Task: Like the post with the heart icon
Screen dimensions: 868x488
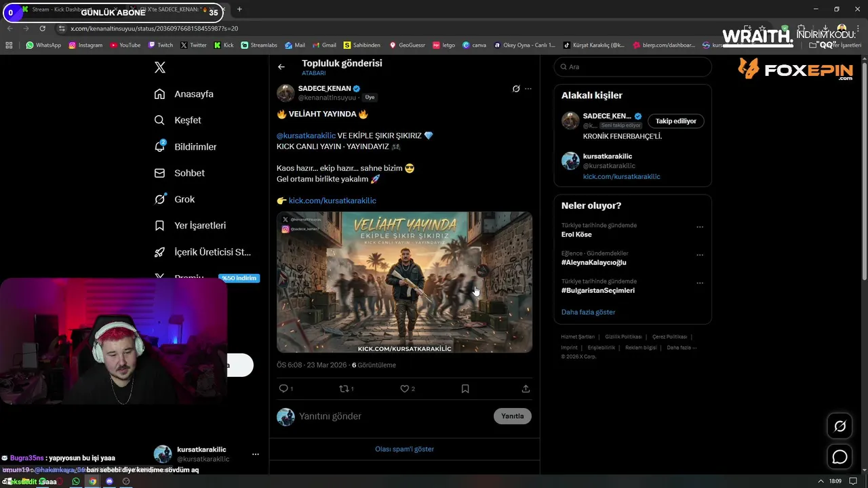Action: (405, 388)
